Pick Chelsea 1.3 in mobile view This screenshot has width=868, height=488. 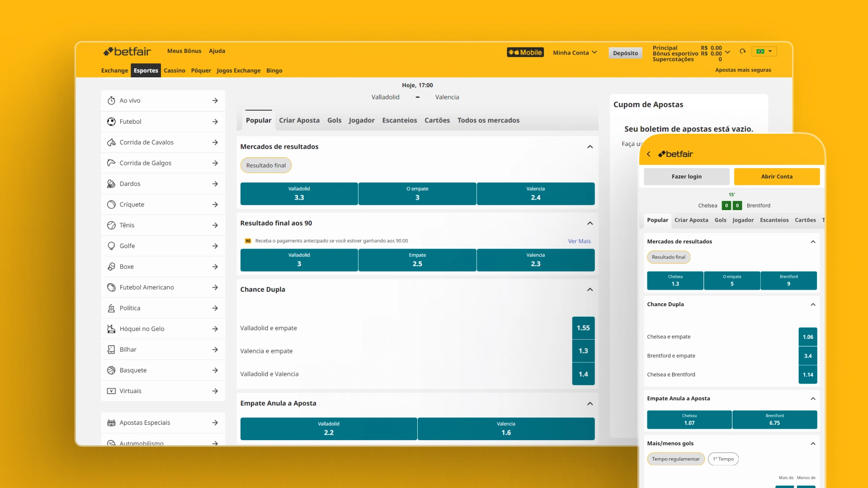point(675,281)
